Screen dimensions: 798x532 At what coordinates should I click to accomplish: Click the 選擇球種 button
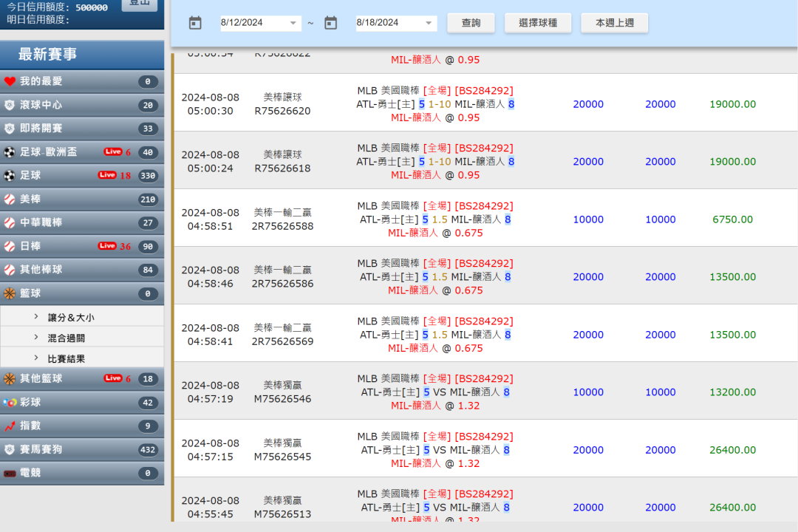click(x=537, y=23)
